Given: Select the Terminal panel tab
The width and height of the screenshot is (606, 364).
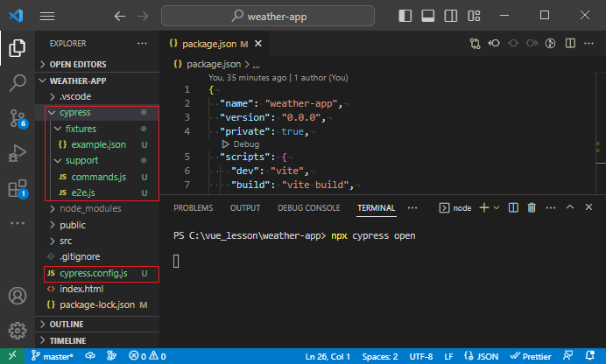Looking at the screenshot, I should 376,208.
